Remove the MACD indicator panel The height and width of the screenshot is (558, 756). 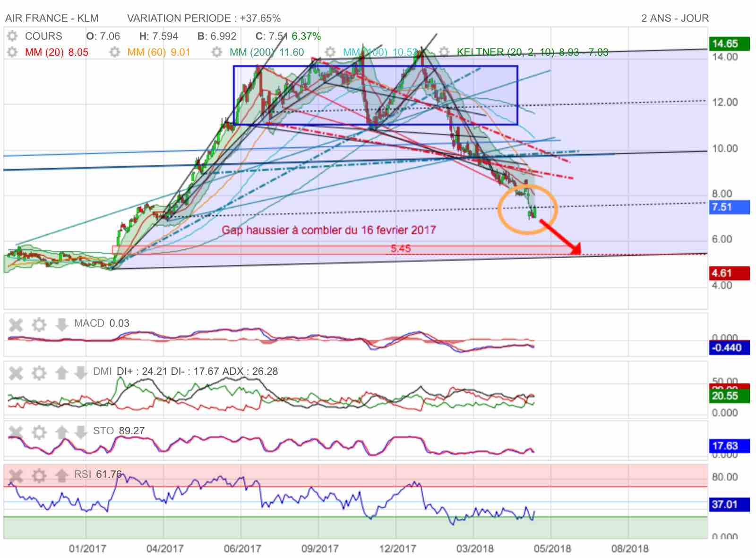click(x=16, y=325)
